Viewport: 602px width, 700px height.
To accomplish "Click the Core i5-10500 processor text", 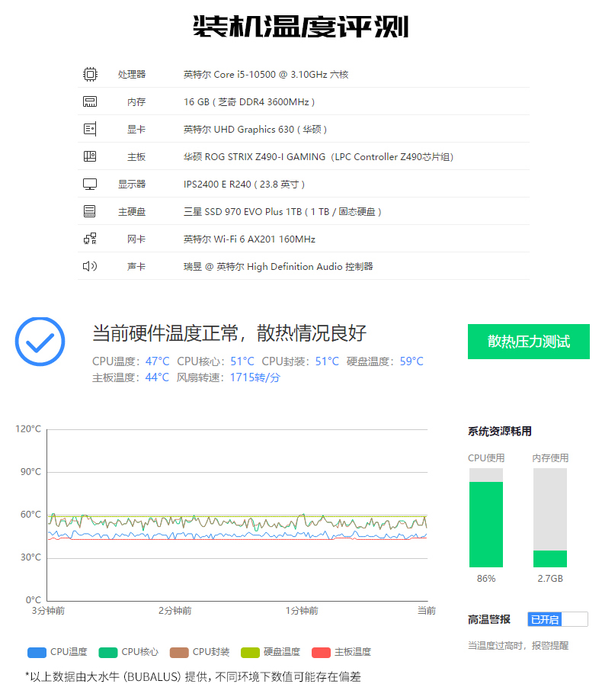I will click(x=266, y=74).
